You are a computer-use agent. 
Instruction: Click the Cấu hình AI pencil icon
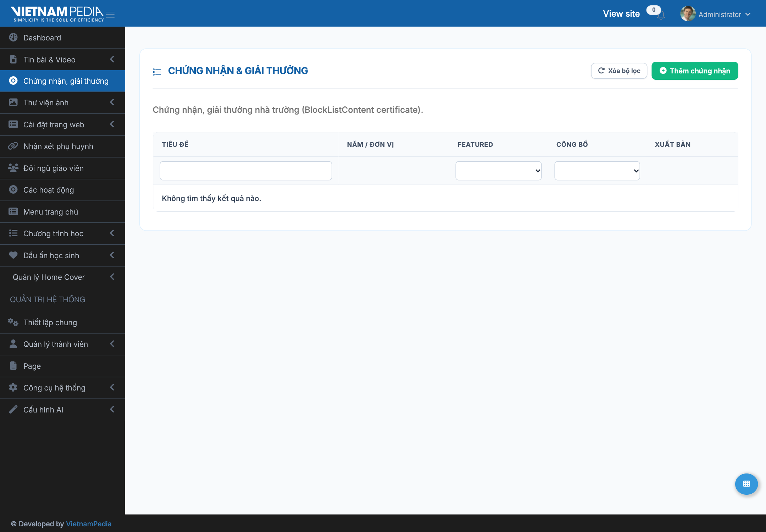pos(13,409)
